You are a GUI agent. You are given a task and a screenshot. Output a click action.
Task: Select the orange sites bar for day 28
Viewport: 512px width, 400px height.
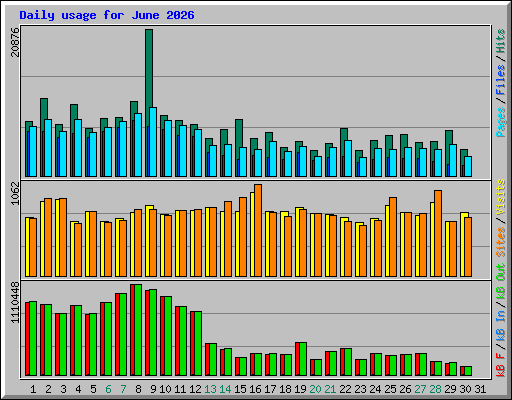pyautogui.click(x=438, y=233)
